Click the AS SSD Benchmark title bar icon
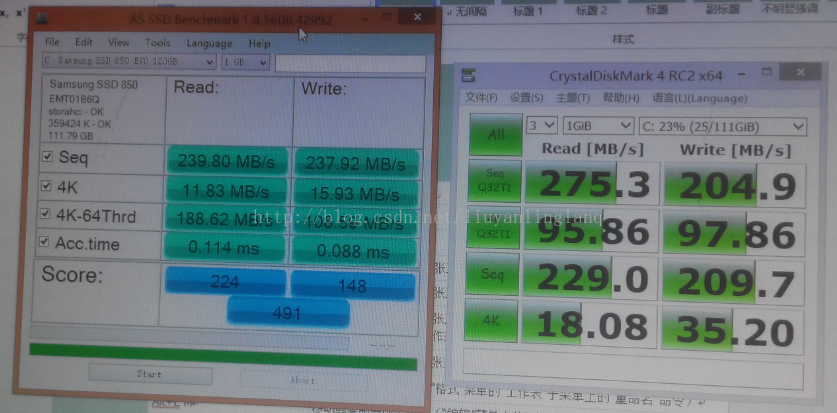837x413 pixels. click(42, 18)
